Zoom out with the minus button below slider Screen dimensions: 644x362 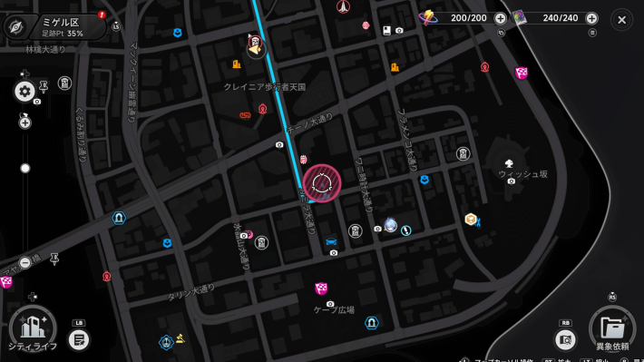(25, 262)
